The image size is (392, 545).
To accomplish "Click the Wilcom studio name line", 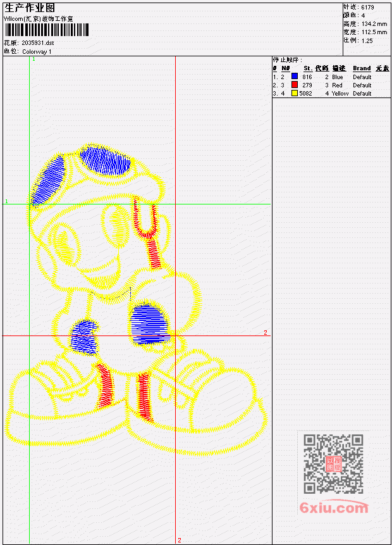I will tap(38, 19).
